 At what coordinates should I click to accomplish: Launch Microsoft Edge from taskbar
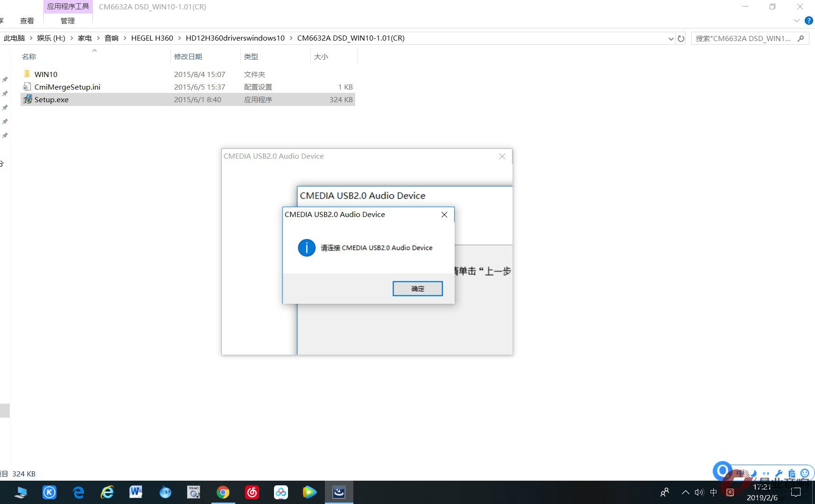point(78,492)
